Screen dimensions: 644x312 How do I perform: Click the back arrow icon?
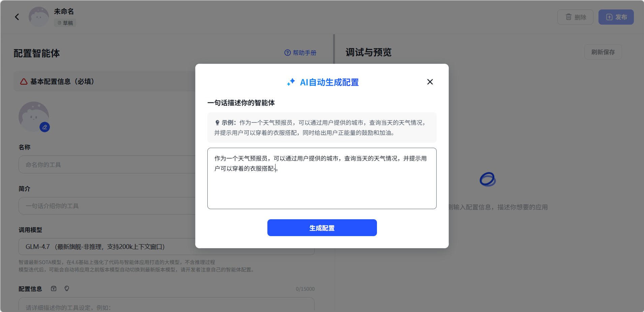(17, 17)
